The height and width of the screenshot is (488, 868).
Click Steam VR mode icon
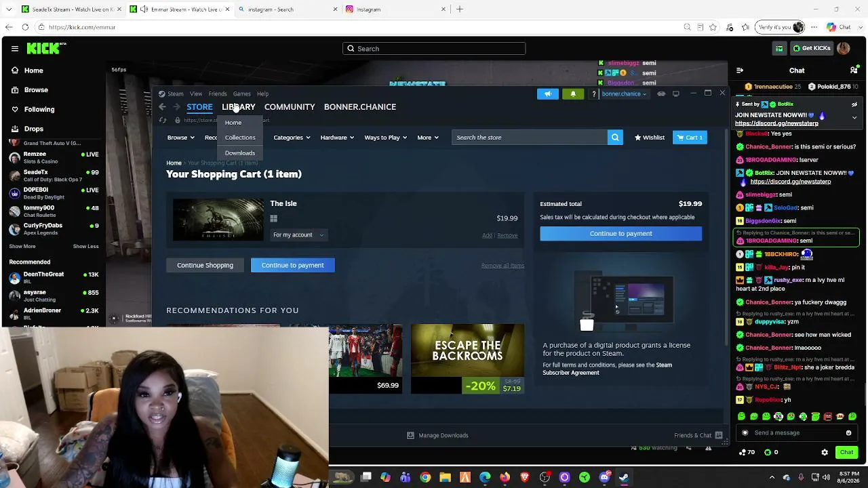tap(661, 94)
